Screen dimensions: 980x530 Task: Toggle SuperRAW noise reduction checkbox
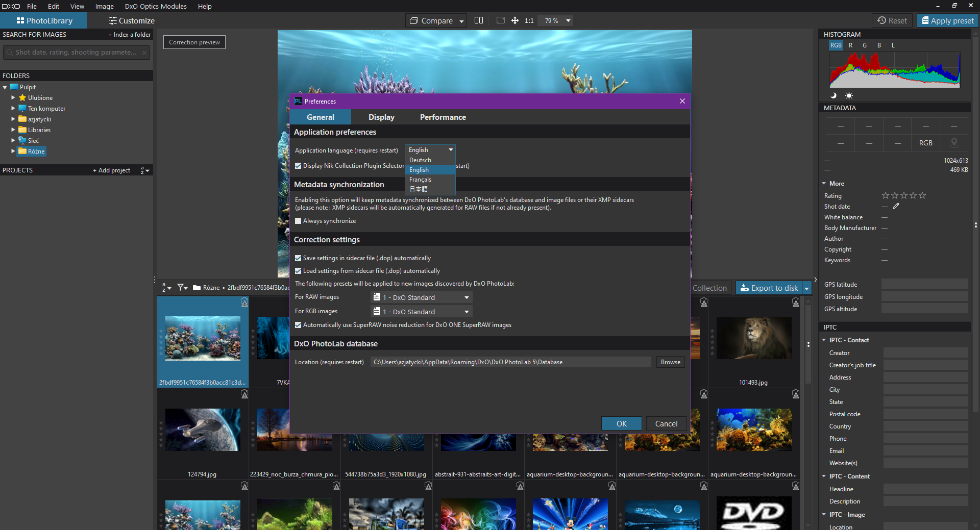coord(298,325)
